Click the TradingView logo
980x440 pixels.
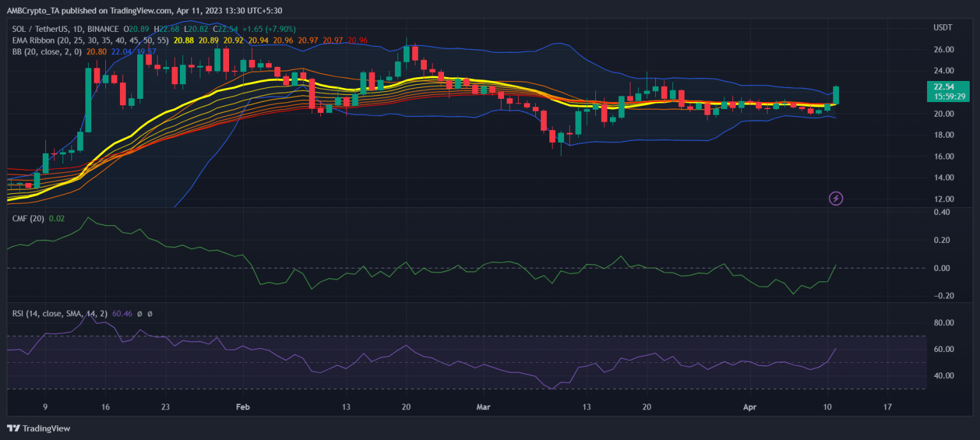[39, 429]
